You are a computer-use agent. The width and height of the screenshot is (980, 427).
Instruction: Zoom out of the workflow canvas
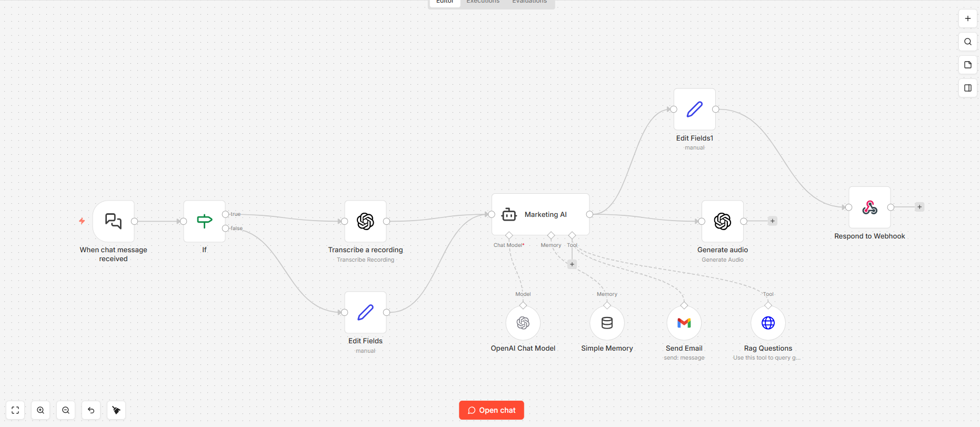point(66,410)
